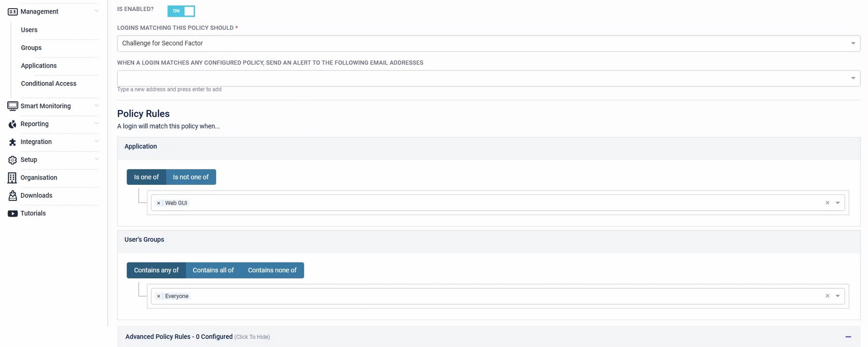
Task: Remove the Everyone group tag
Action: pyautogui.click(x=159, y=296)
